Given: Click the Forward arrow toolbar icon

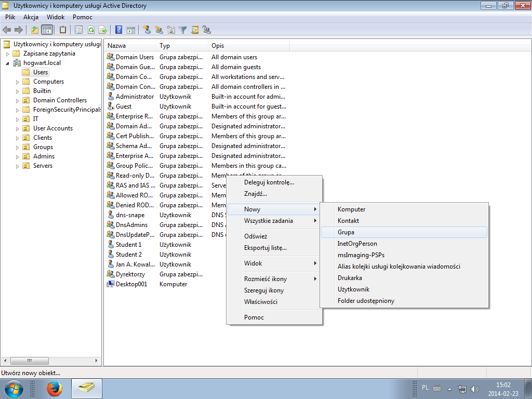Looking at the screenshot, I should pos(19,30).
